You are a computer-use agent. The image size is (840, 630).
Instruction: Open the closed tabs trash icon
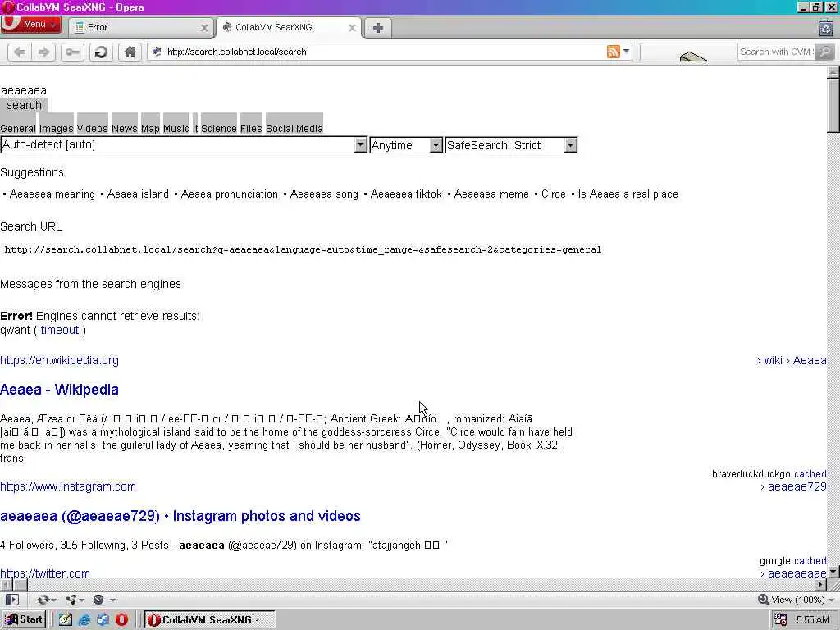click(826, 27)
